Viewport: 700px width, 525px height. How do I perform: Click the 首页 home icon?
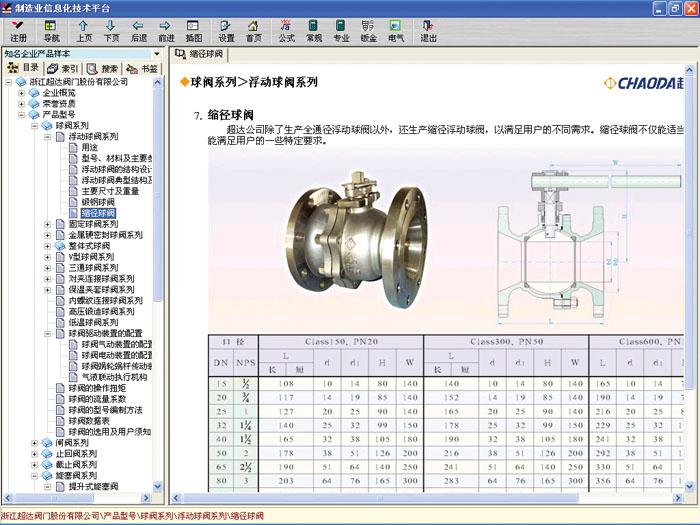pyautogui.click(x=254, y=30)
